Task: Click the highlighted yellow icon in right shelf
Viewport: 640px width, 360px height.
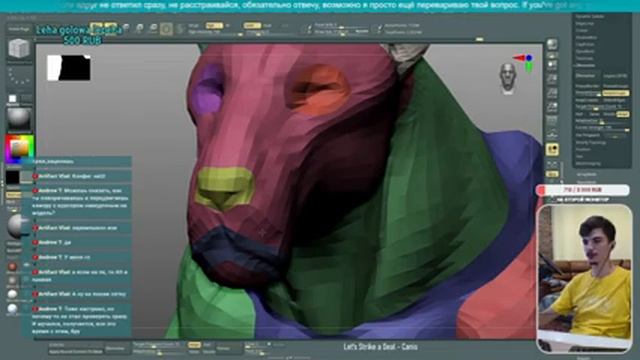Action: pyautogui.click(x=552, y=149)
